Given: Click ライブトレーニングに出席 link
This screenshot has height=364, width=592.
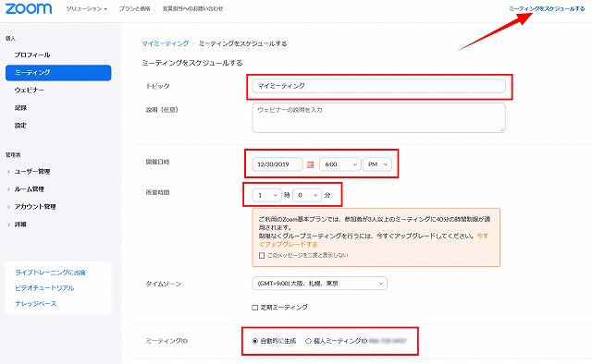Looking at the screenshot, I should coord(50,273).
